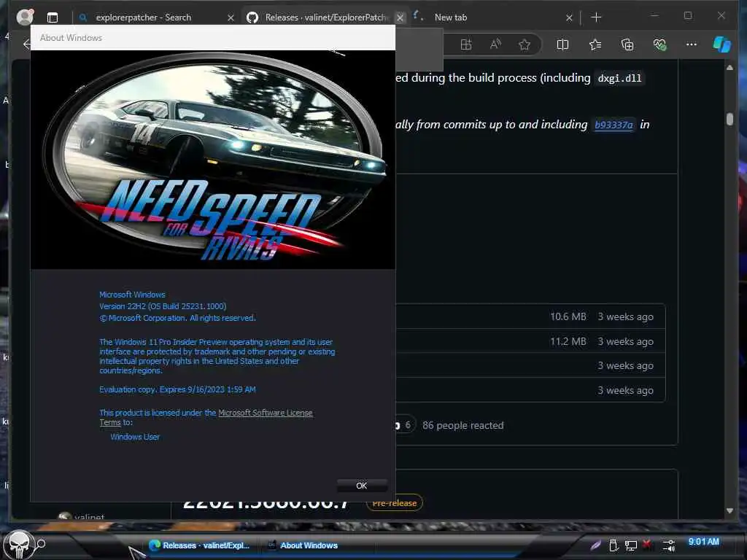Click '86 people reacted' text
The width and height of the screenshot is (747, 560).
462,425
